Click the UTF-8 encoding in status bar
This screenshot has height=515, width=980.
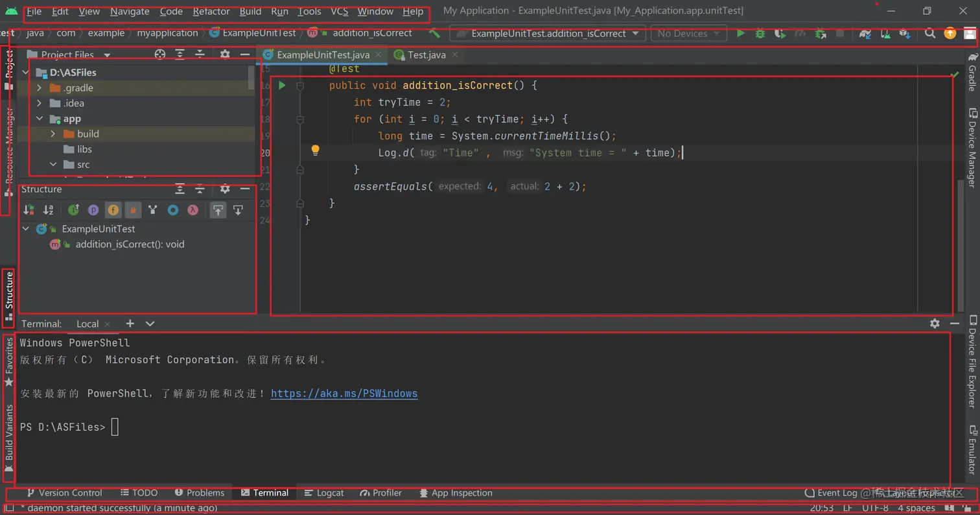click(x=875, y=508)
